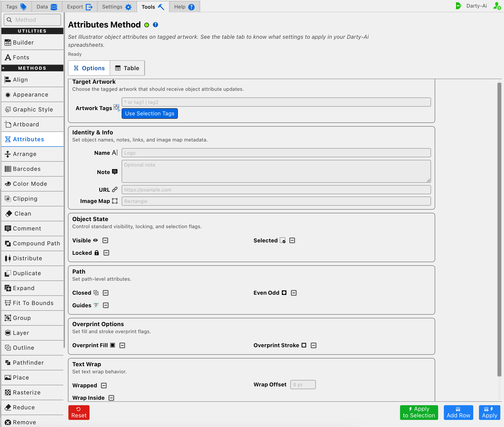
Task: Open the Outline method
Action: click(x=32, y=348)
